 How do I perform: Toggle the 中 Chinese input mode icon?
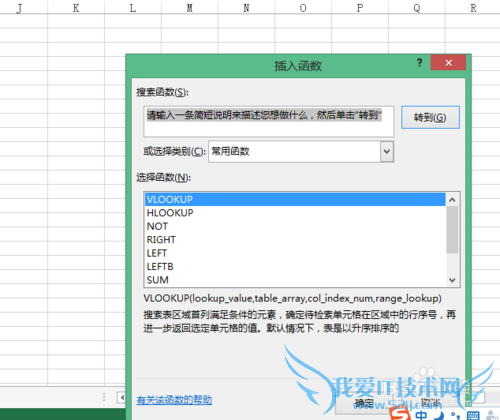point(421,415)
